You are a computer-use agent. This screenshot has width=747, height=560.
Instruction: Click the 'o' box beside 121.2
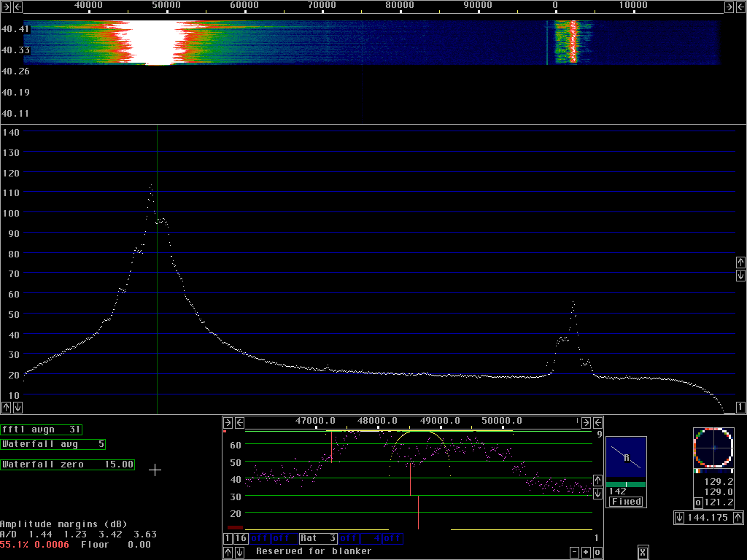(698, 502)
